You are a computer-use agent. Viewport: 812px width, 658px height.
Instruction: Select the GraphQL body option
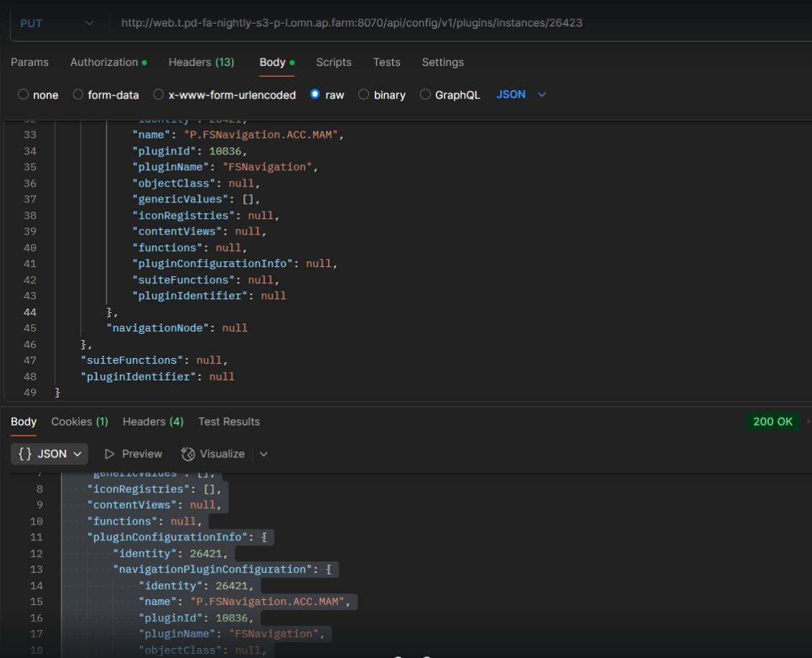[425, 95]
